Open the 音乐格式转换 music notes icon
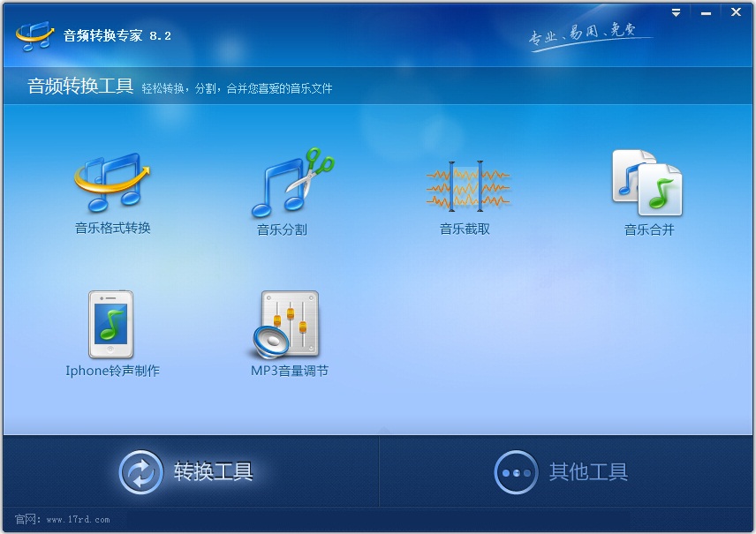This screenshot has width=756, height=534. [x=112, y=183]
